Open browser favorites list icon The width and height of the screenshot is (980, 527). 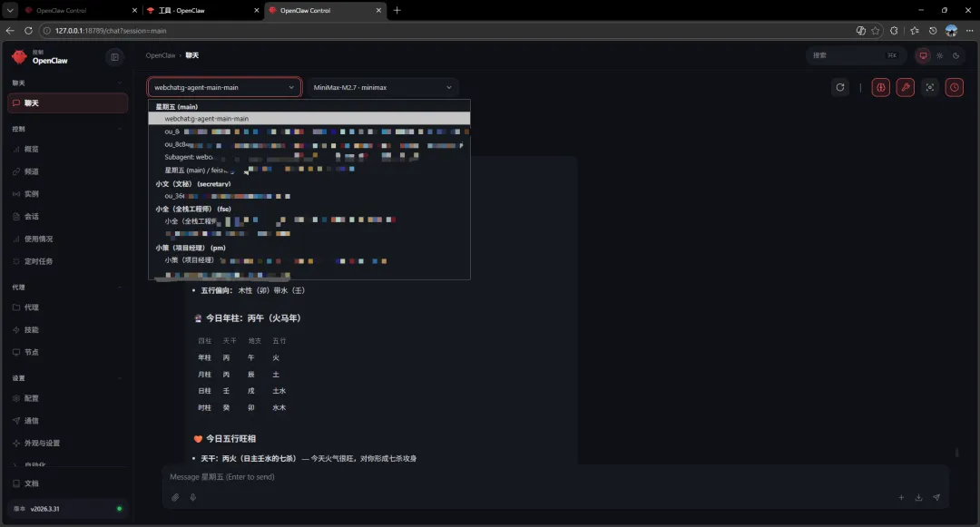[x=915, y=31]
